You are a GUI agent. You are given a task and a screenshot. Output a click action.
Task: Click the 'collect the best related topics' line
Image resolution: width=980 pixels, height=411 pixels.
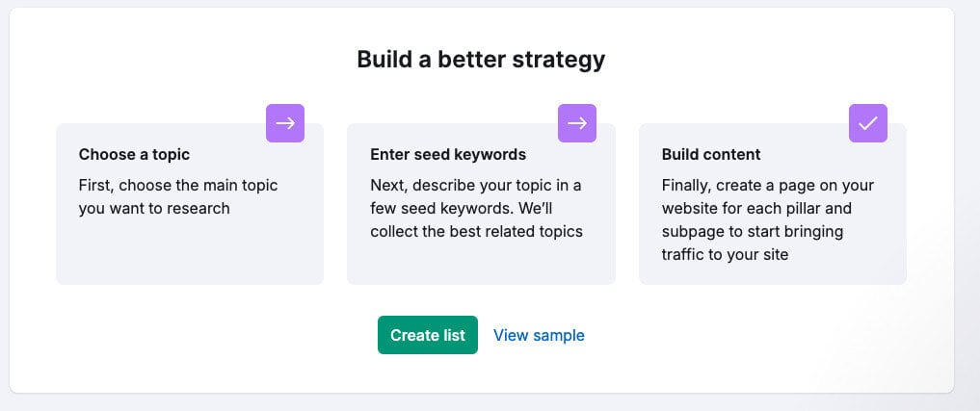(x=476, y=232)
